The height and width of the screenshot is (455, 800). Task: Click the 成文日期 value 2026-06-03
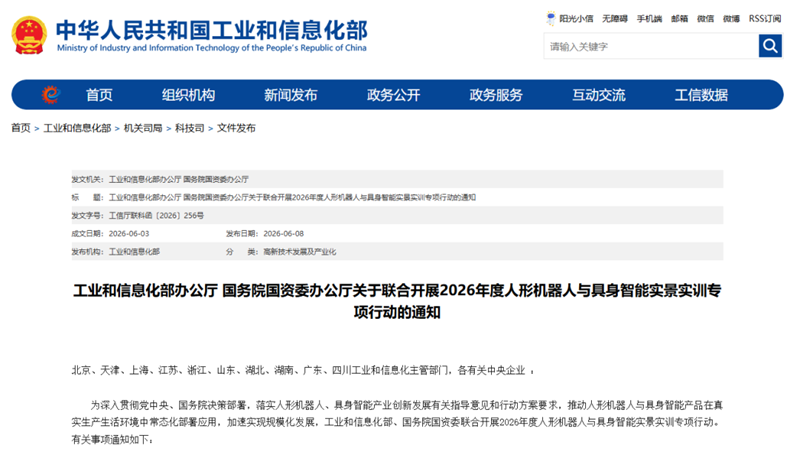click(129, 234)
